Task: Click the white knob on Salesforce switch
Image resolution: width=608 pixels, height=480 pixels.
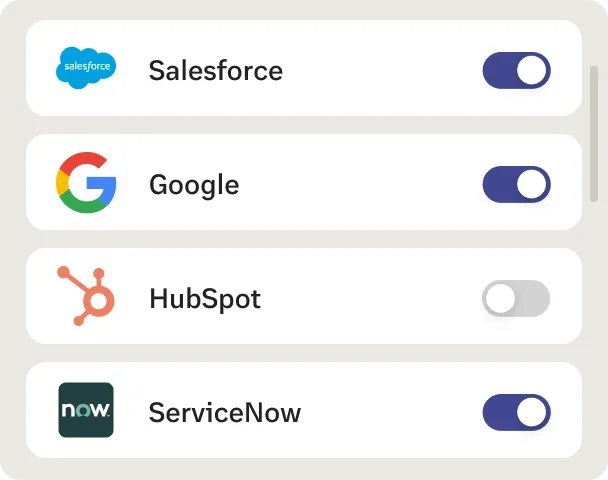Action: [532, 70]
